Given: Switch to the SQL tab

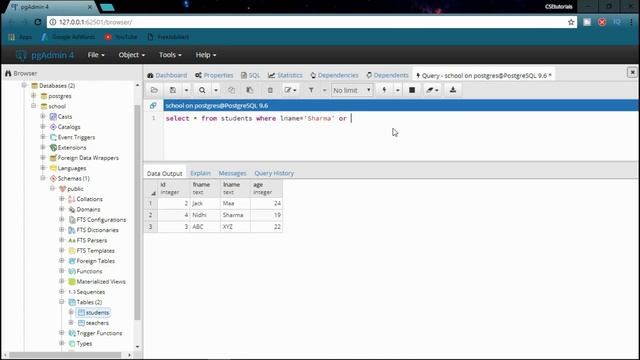Looking at the screenshot, I should coord(250,76).
